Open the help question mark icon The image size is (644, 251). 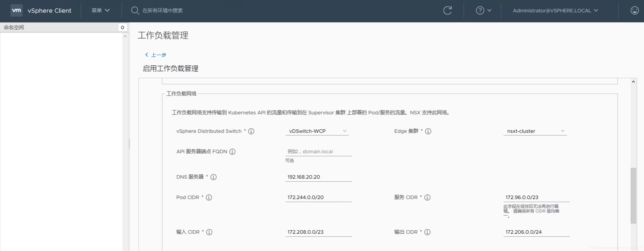tap(480, 11)
